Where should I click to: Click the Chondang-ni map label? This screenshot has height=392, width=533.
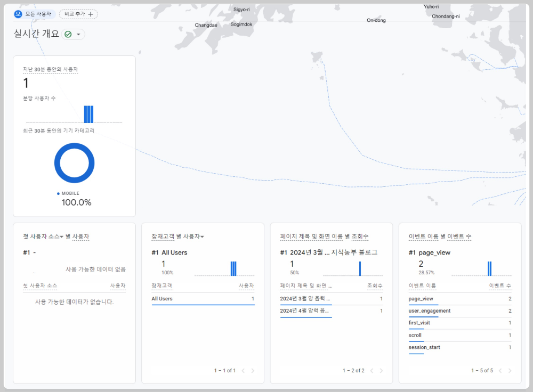tap(446, 17)
